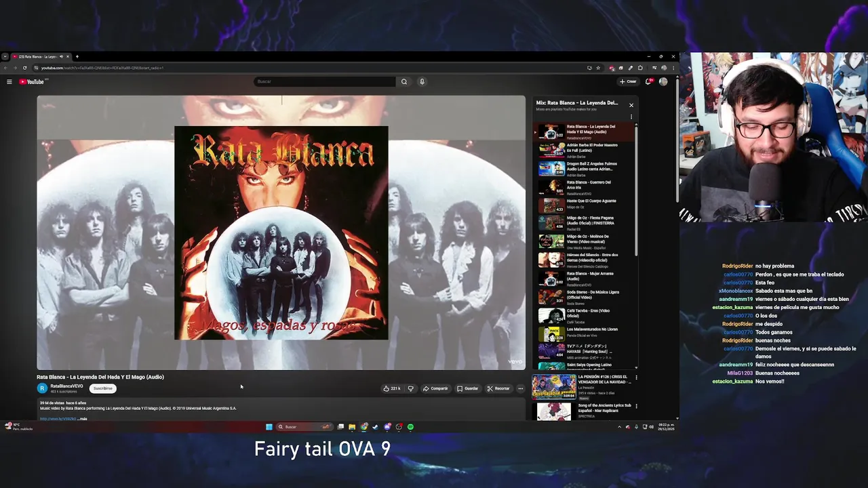Viewport: 868px width, 488px height.
Task: Select current Leyenda Del Hada playlist item
Action: coord(585,131)
